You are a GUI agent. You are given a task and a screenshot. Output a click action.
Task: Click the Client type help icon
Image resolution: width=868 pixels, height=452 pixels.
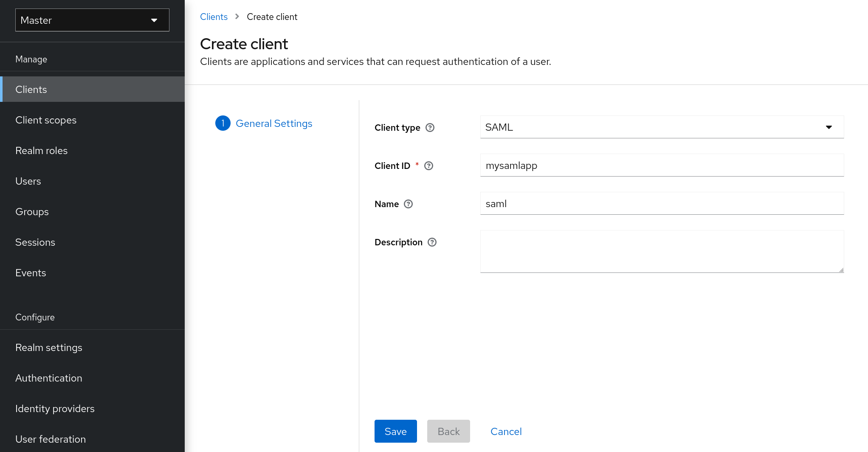tap(430, 127)
